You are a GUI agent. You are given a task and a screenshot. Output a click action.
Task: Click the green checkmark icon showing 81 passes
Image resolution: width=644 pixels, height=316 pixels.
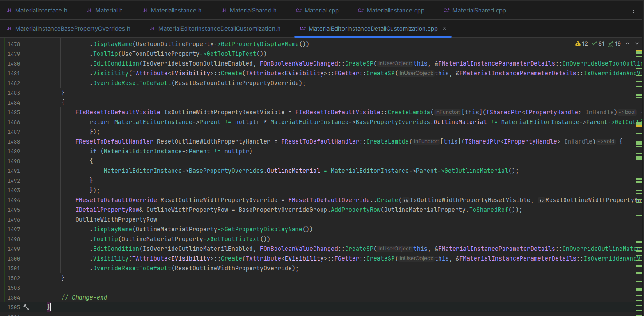594,43
